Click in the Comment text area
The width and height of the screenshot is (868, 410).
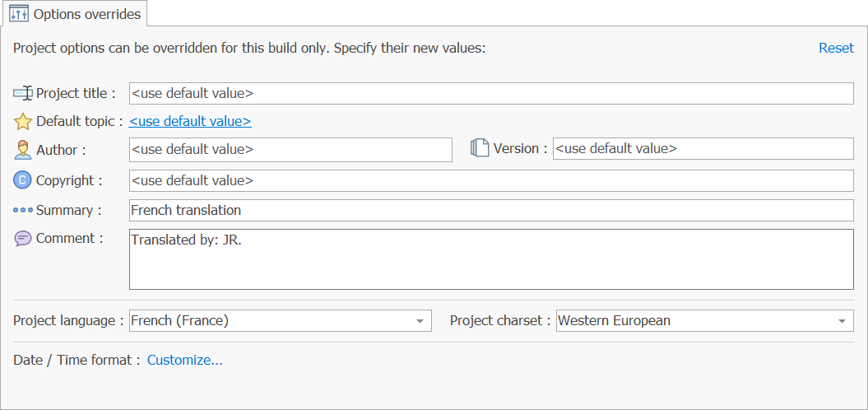point(491,259)
